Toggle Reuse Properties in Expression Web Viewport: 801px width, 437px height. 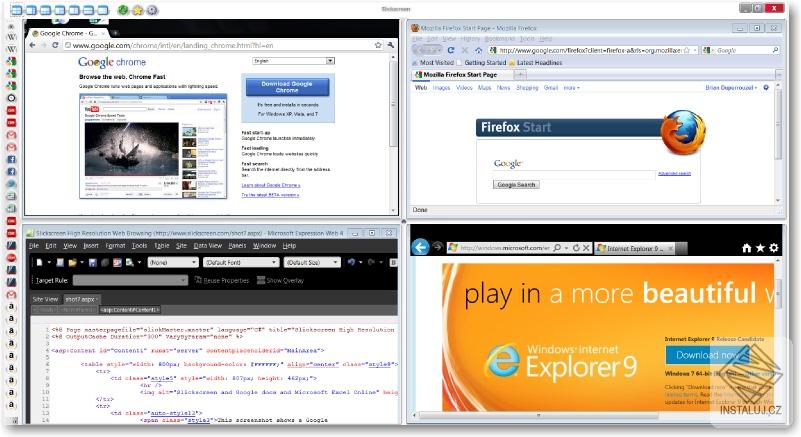(222, 280)
